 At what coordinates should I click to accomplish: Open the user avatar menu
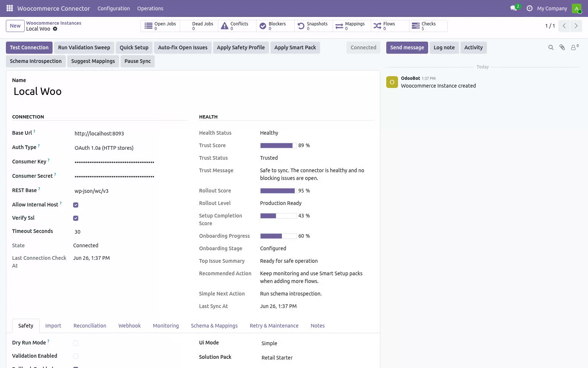(577, 8)
